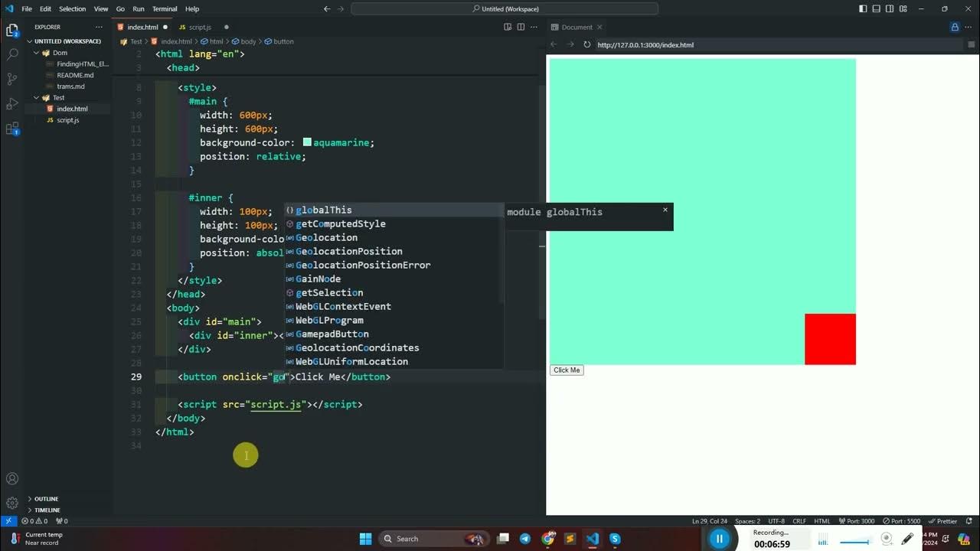This screenshot has height=551, width=980.
Task: Click the command center search box
Action: point(505,8)
